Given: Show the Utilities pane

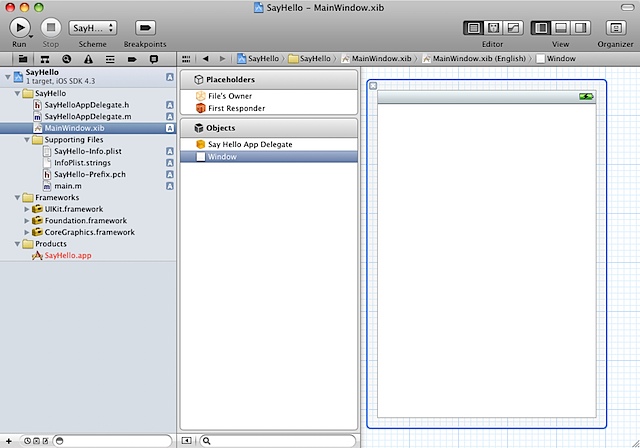Looking at the screenshot, I should pyautogui.click(x=578, y=28).
